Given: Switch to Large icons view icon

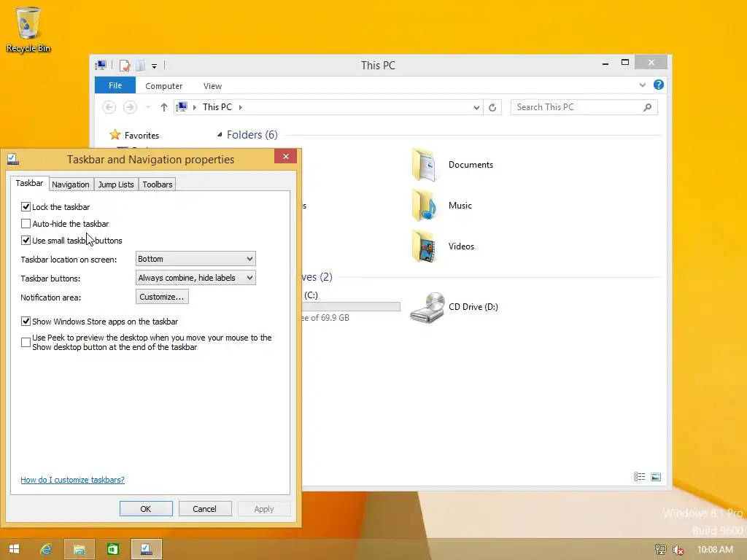Looking at the screenshot, I should pyautogui.click(x=656, y=477).
